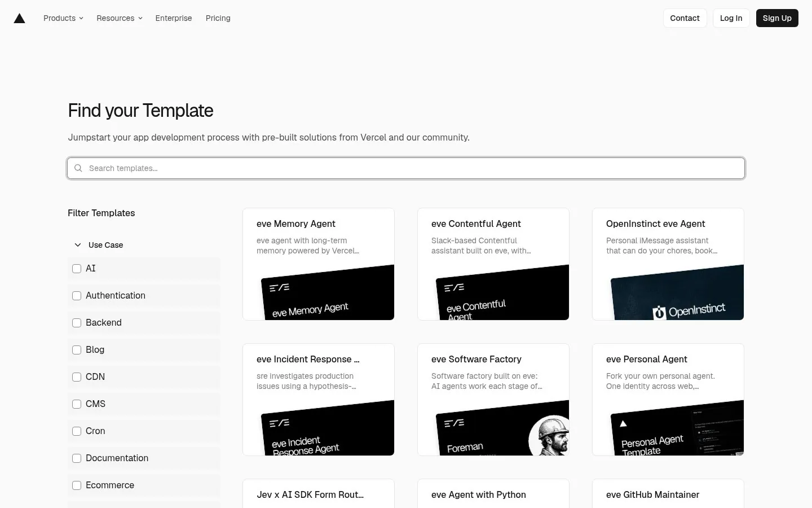Click the eve Memory Agent preview image
The height and width of the screenshot is (508, 812).
tap(328, 292)
